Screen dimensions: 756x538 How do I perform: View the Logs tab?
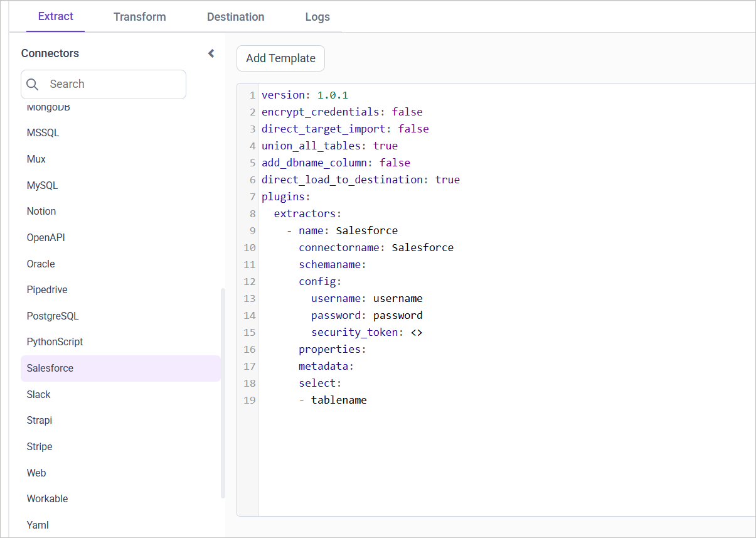point(317,17)
